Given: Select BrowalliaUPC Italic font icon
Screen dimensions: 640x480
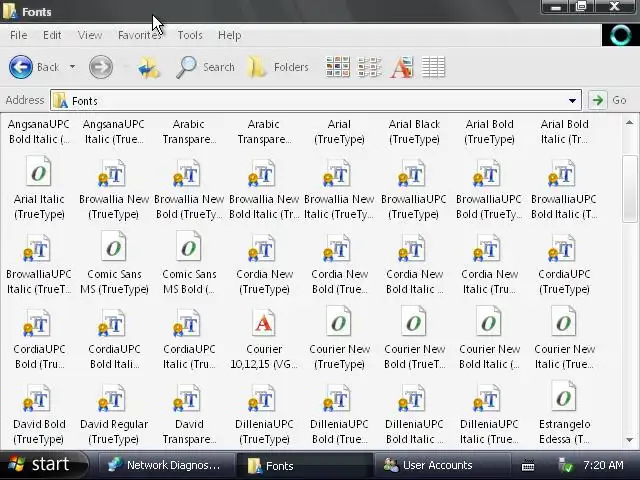Looking at the screenshot, I should pos(38,248).
